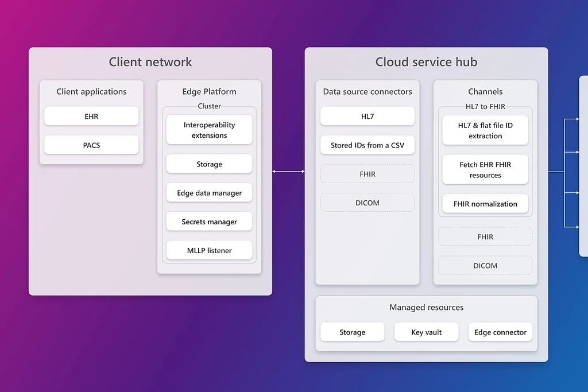This screenshot has width=588, height=392.
Task: Click the Interoperability extensions box
Action: point(209,130)
